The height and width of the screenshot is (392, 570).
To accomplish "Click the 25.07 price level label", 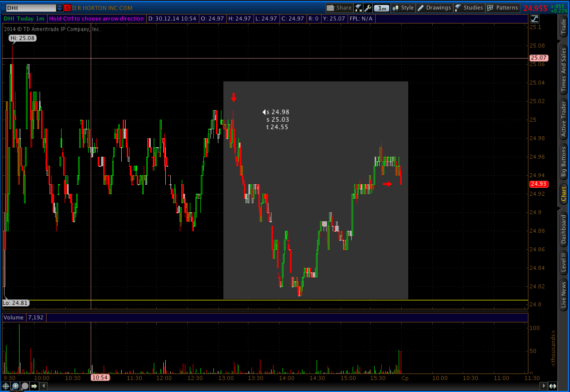I will coord(538,58).
